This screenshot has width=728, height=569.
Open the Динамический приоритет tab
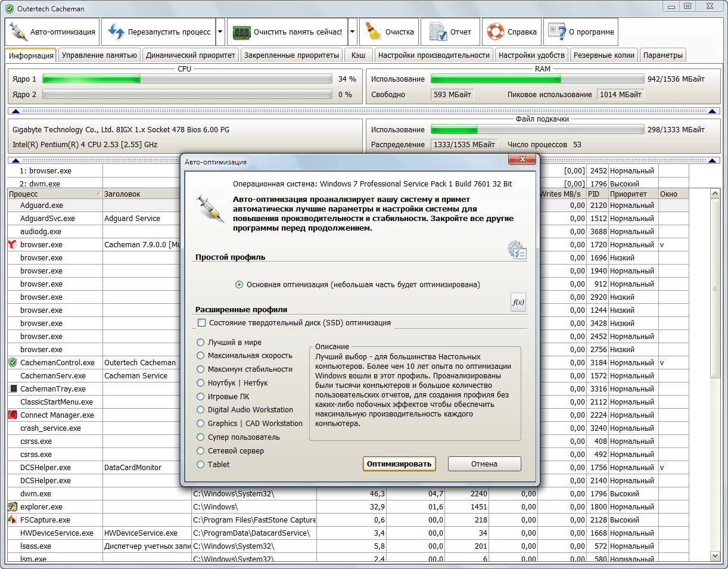[190, 55]
